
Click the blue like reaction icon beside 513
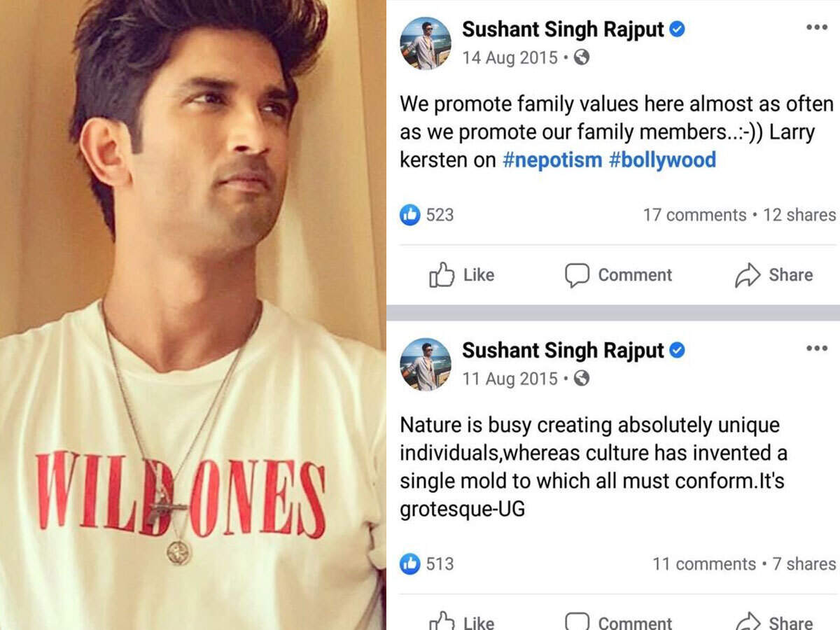click(409, 563)
